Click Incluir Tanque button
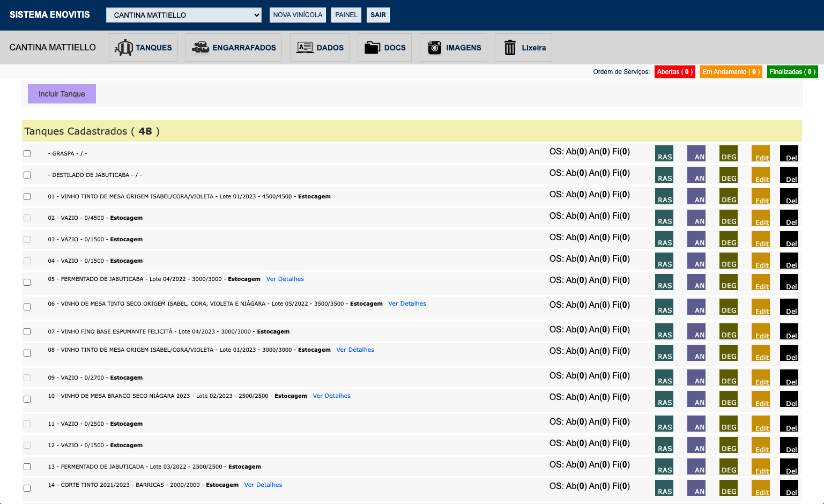824x504 pixels. 62,94
